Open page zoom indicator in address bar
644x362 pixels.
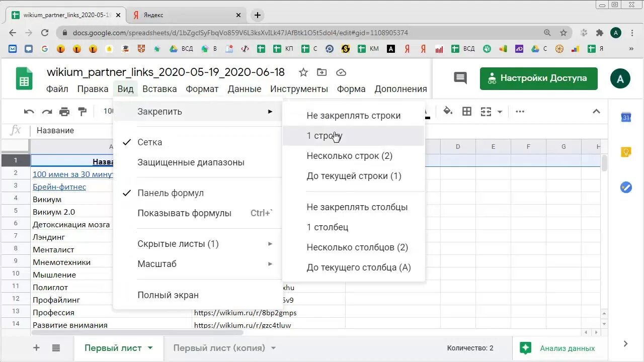547,33
